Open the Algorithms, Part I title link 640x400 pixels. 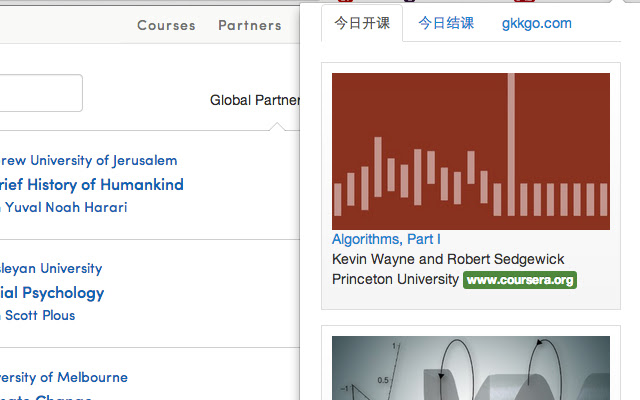(386, 239)
